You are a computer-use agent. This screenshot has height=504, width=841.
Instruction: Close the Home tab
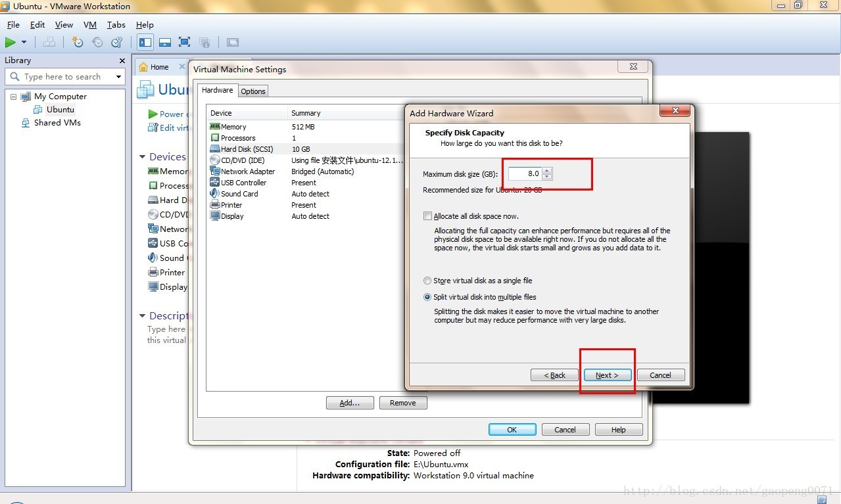pyautogui.click(x=182, y=66)
